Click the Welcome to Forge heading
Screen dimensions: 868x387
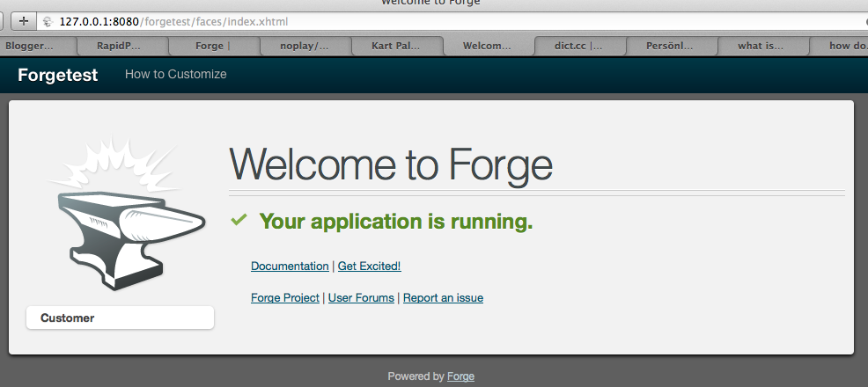pos(391,164)
